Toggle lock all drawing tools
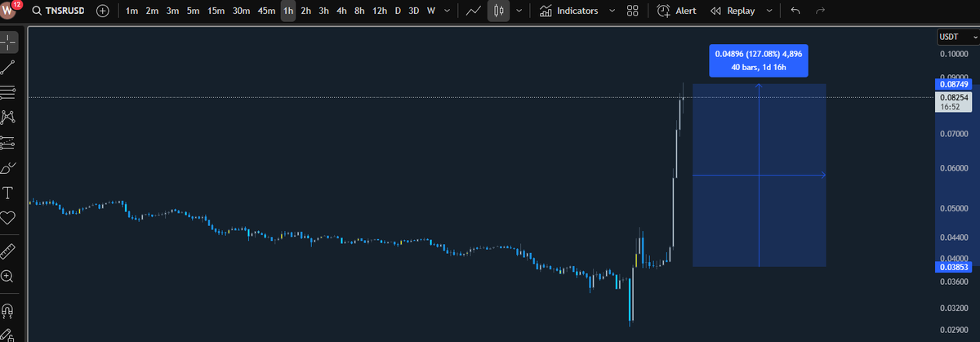Image resolution: width=980 pixels, height=342 pixels. tap(8, 335)
